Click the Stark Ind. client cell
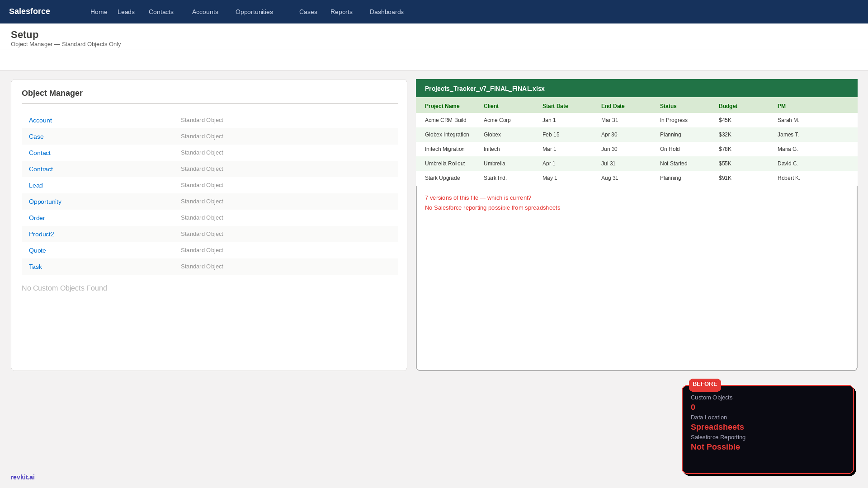The width and height of the screenshot is (868, 488). [x=495, y=178]
